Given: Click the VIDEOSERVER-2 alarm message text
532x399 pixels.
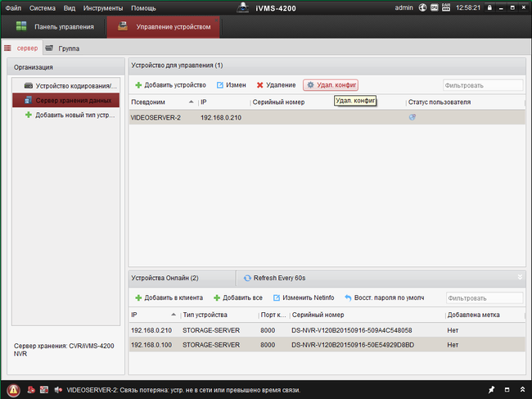Looking at the screenshot, I should (183, 390).
